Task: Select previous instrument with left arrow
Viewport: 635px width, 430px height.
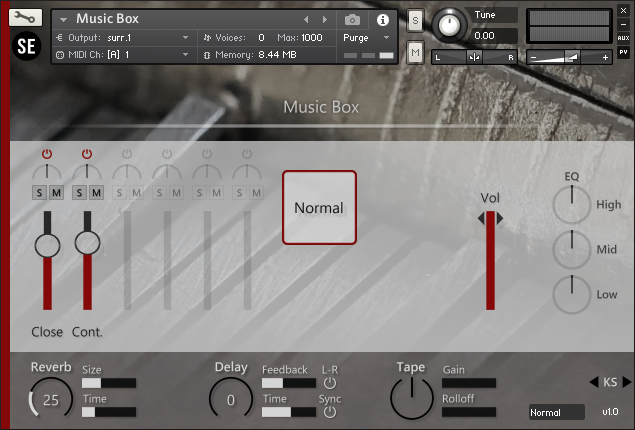Action: pos(308,19)
